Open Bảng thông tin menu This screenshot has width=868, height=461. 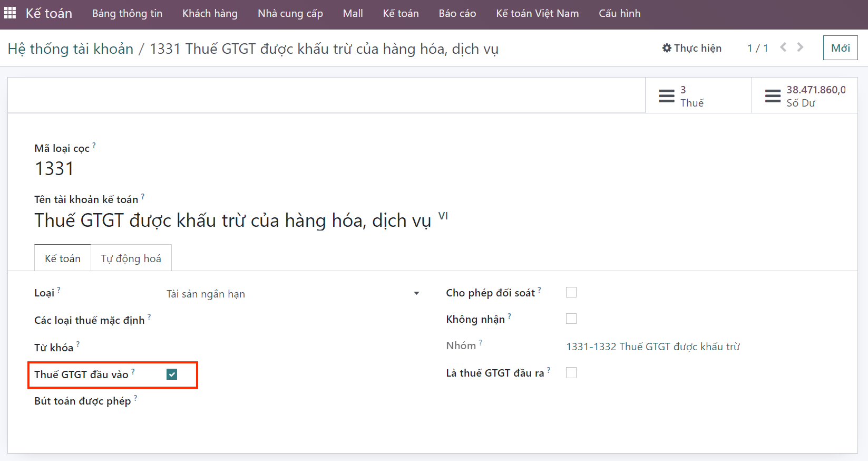tap(127, 13)
